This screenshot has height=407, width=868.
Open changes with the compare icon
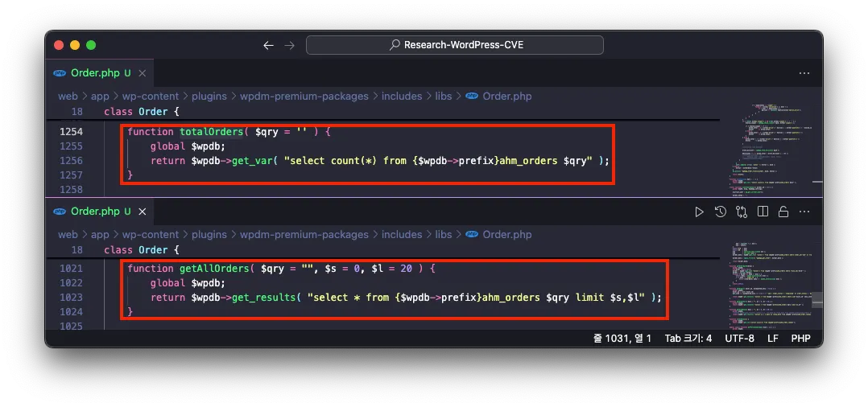coord(742,212)
